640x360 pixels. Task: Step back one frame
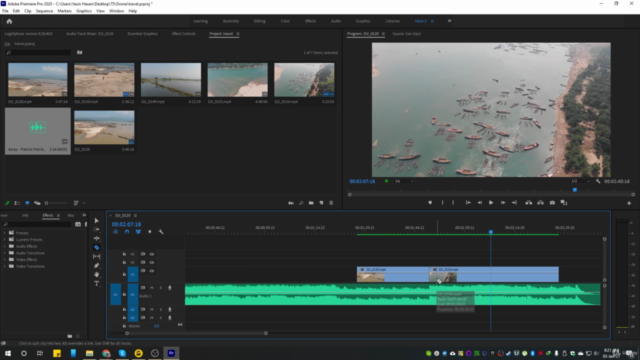click(x=480, y=202)
